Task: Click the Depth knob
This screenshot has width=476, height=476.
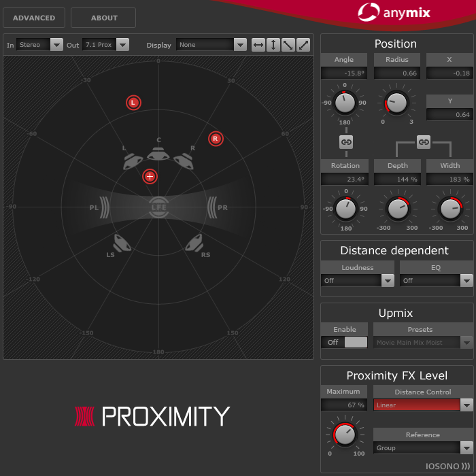Action: tap(398, 209)
